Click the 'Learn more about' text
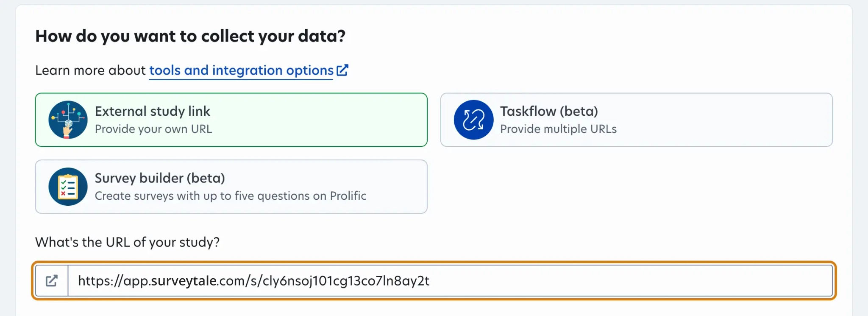This screenshot has width=868, height=316. (90, 70)
